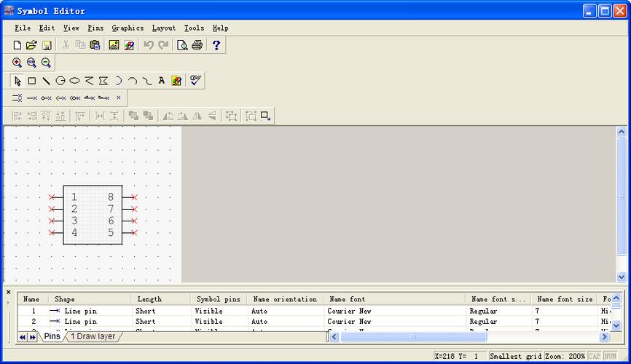This screenshot has width=631, height=364.
Task: Create a new symbol with the New icon
Action: (x=17, y=45)
